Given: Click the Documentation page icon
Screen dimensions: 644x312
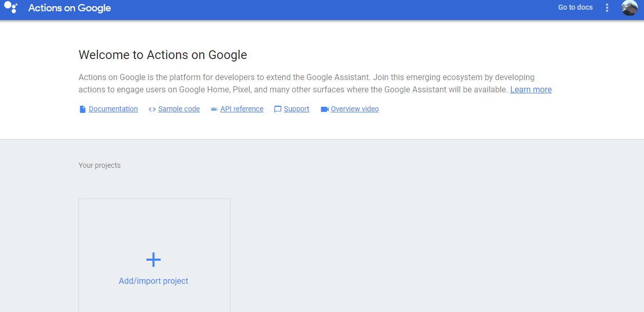Looking at the screenshot, I should (83, 109).
